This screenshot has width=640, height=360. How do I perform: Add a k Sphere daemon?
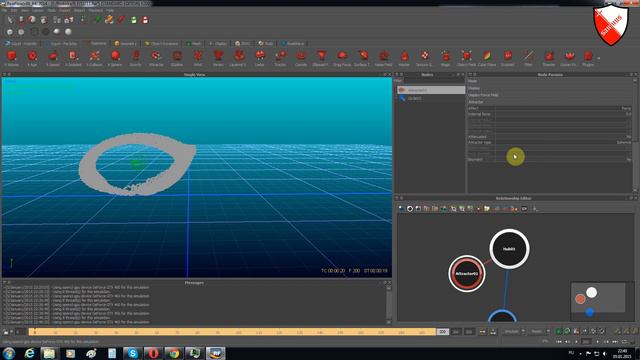115,58
